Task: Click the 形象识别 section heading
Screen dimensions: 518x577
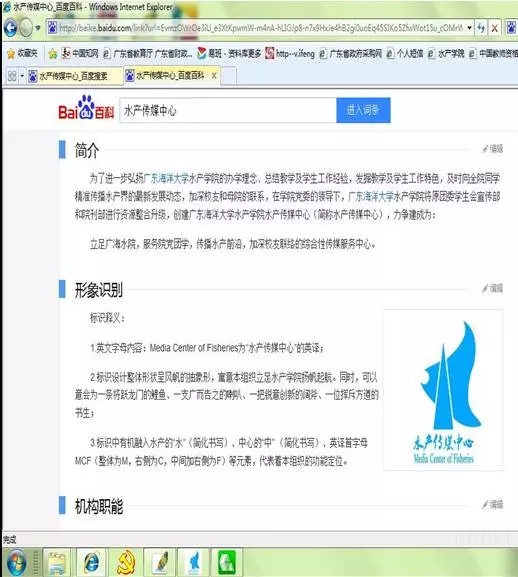Action: pyautogui.click(x=99, y=290)
